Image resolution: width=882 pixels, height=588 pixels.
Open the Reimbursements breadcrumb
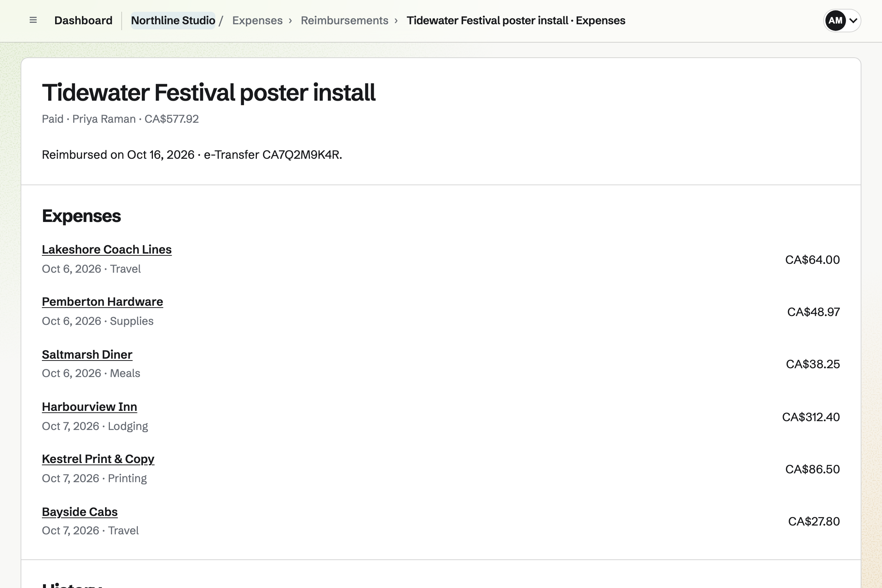point(344,21)
